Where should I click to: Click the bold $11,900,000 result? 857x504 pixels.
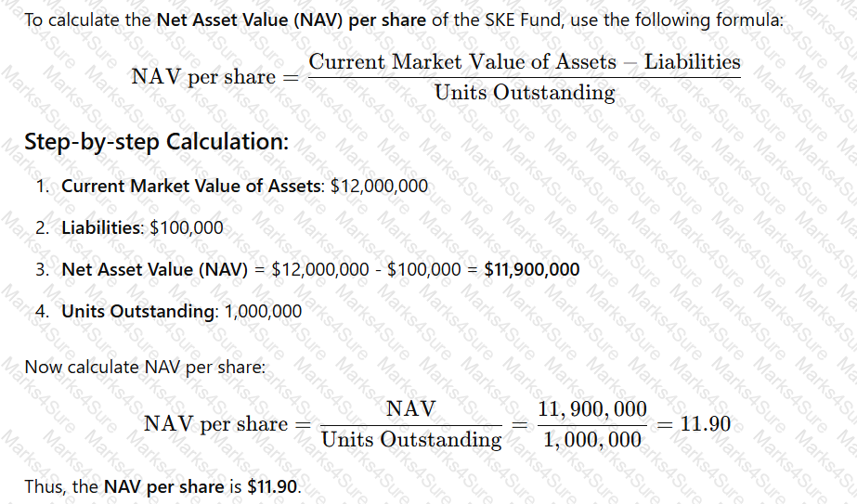[x=532, y=269]
